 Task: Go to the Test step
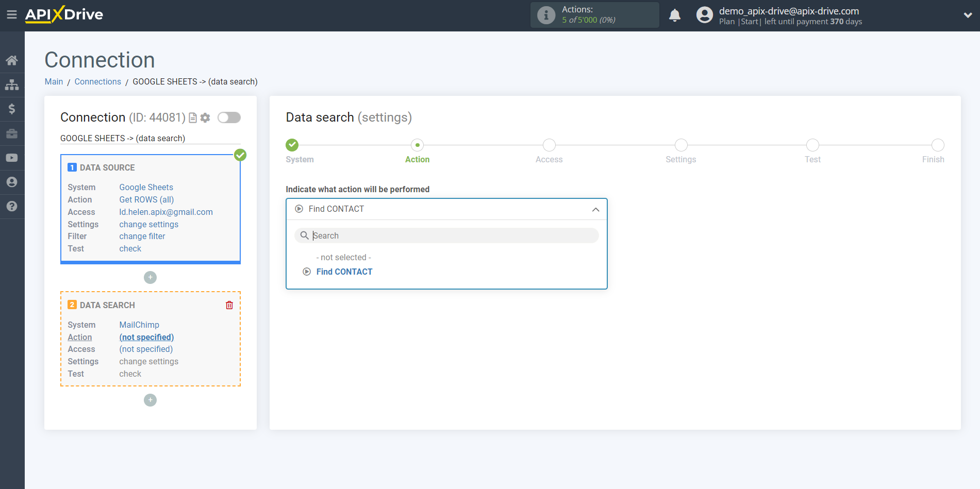click(812, 145)
